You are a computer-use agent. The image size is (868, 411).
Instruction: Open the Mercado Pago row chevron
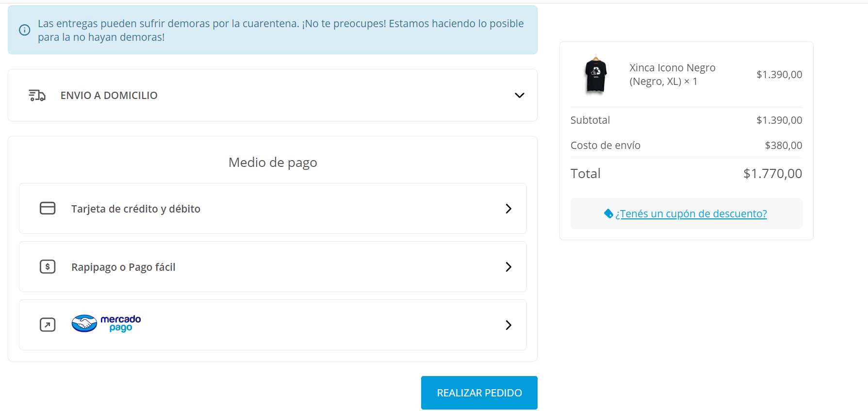point(508,325)
